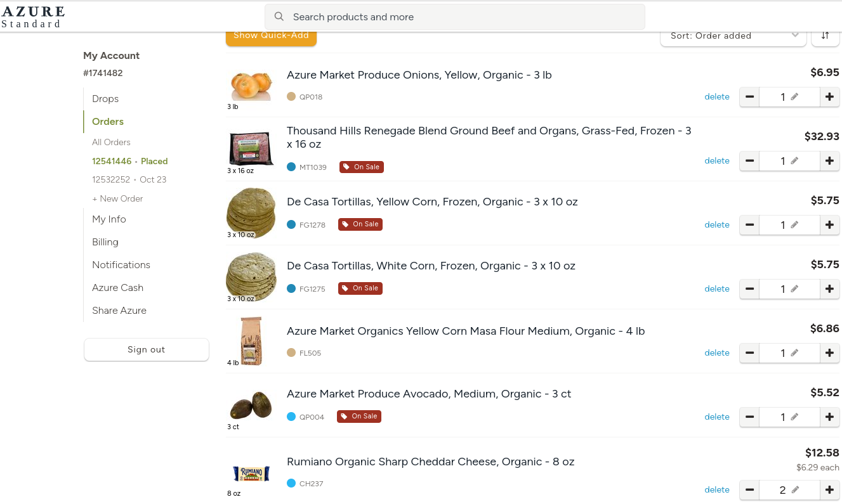Go to Notifications in My Account menu
The height and width of the screenshot is (504, 842).
tap(121, 265)
